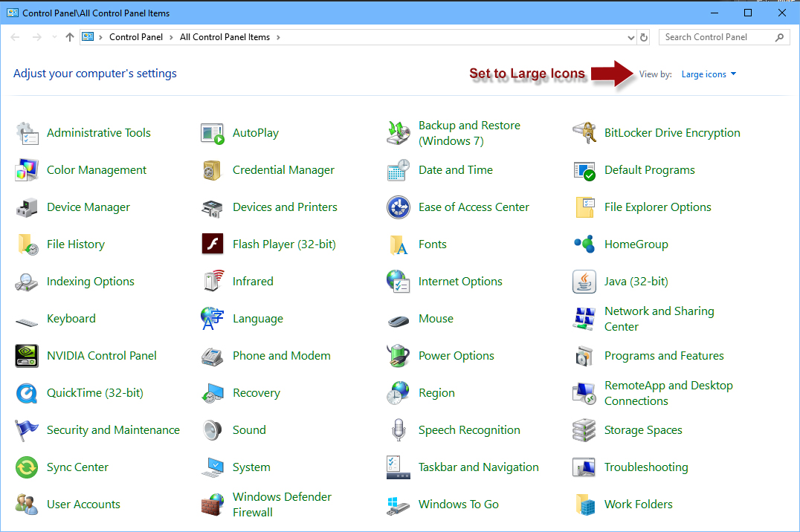Open the Keyboard link
This screenshot has width=800, height=532.
click(x=71, y=319)
